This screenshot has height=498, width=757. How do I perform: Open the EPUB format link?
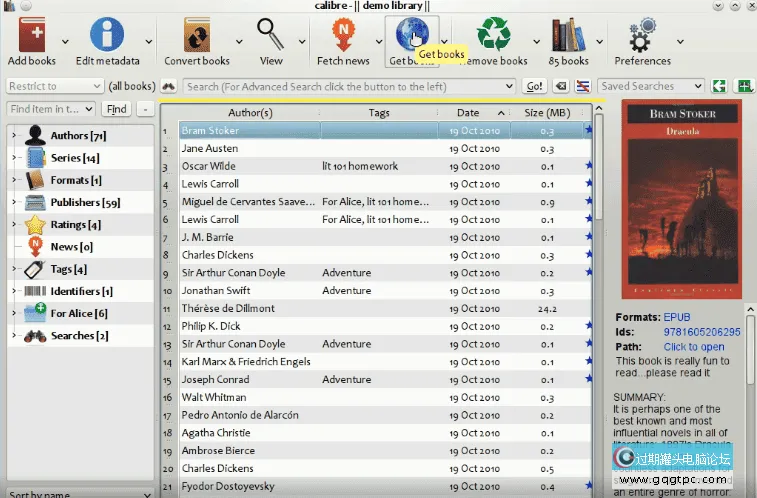677,318
